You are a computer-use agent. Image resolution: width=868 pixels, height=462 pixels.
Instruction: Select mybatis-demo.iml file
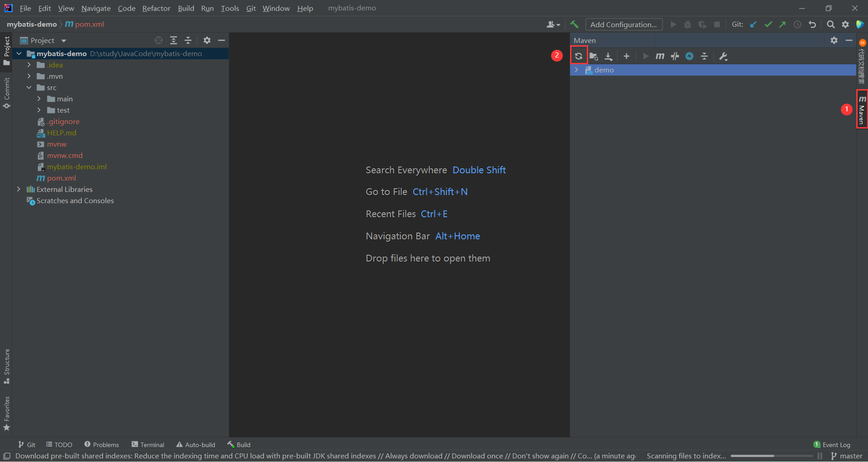76,167
